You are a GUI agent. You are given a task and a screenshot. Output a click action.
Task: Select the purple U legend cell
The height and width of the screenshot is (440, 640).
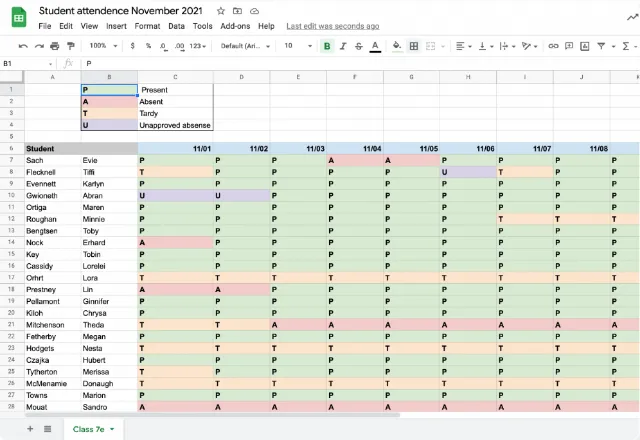click(109, 125)
